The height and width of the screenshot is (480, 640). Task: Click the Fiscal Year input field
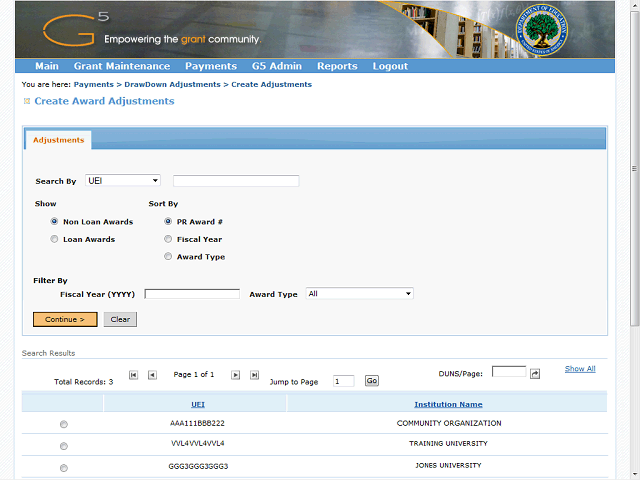[x=192, y=294]
